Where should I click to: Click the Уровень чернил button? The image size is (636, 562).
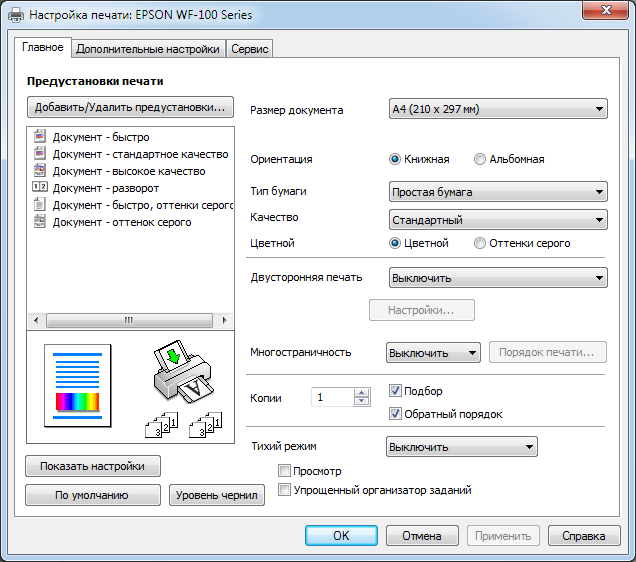point(217,495)
